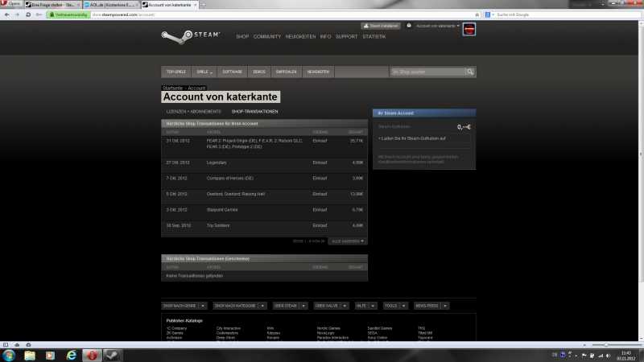Go back with browser back arrow
The image size is (644, 362).
tap(7, 14)
